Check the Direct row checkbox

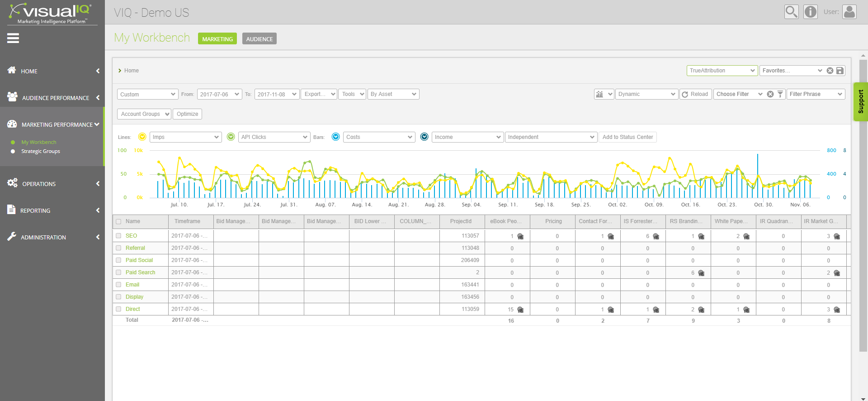pyautogui.click(x=118, y=309)
